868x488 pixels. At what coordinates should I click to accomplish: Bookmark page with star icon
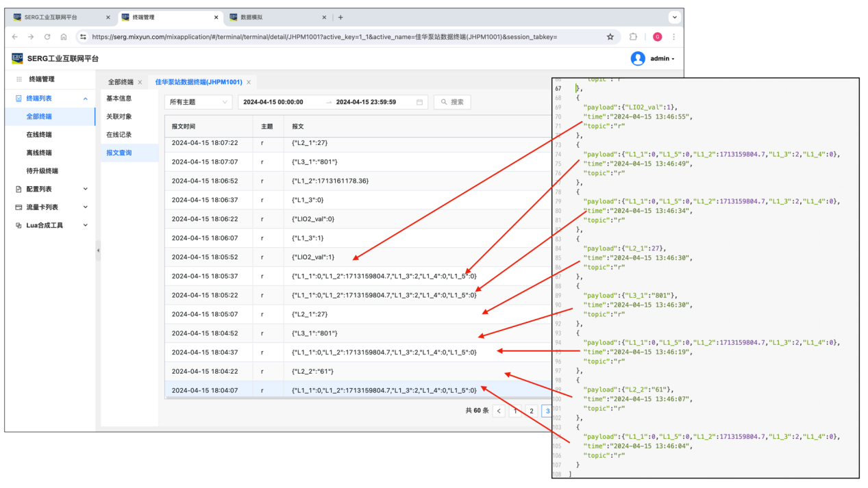pos(610,37)
